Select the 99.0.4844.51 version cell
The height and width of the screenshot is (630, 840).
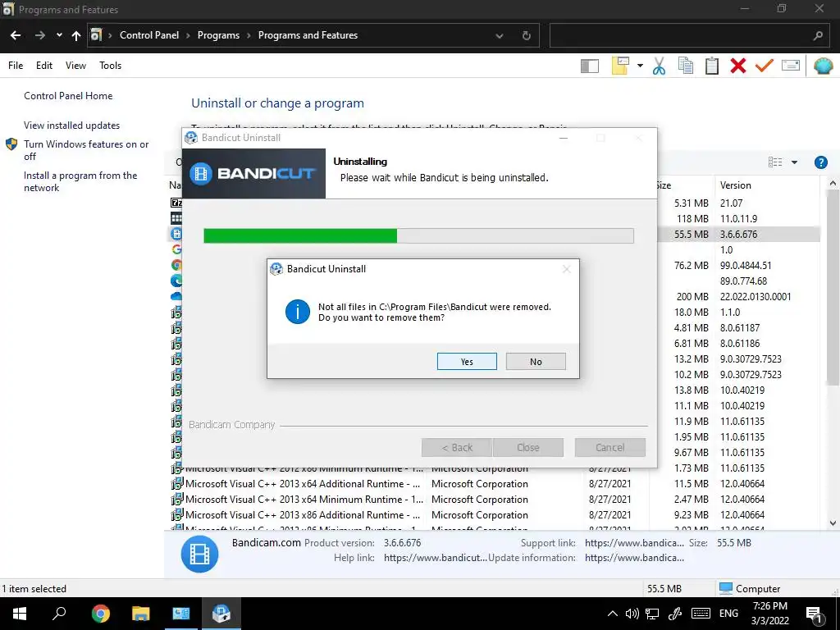746,265
